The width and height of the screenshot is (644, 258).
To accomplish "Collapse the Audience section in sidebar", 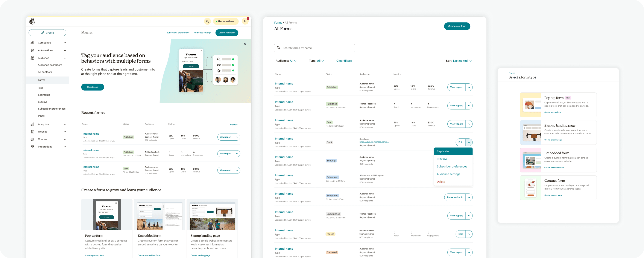I will [65, 58].
